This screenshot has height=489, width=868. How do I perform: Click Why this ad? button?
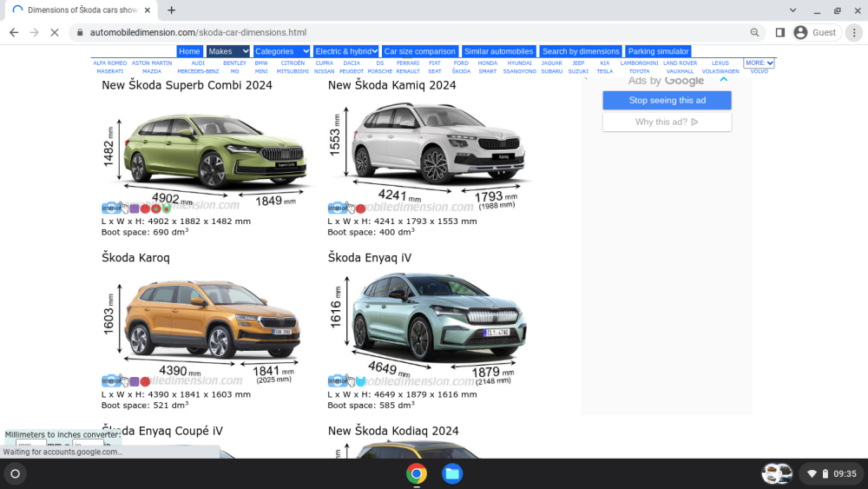[x=667, y=122]
